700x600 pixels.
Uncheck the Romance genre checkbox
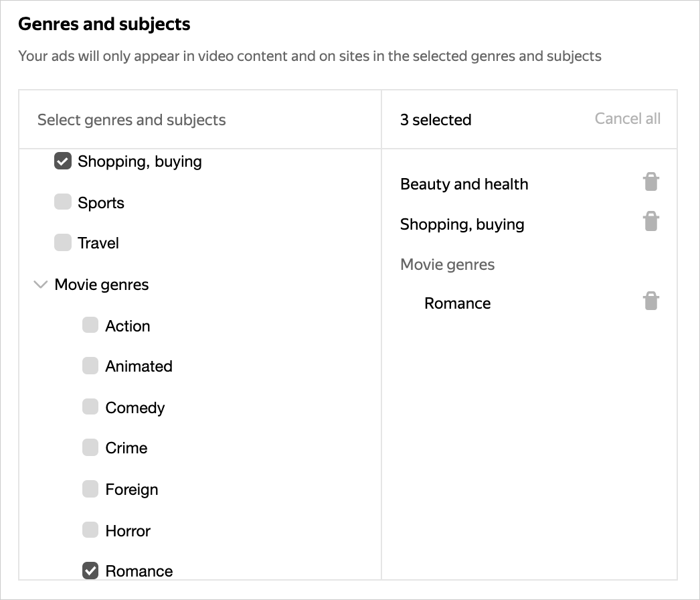click(90, 571)
